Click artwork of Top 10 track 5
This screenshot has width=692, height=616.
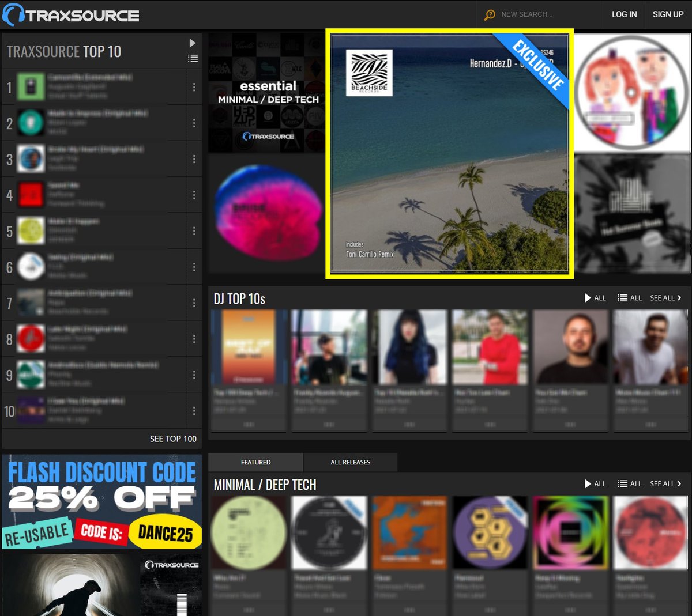click(31, 231)
